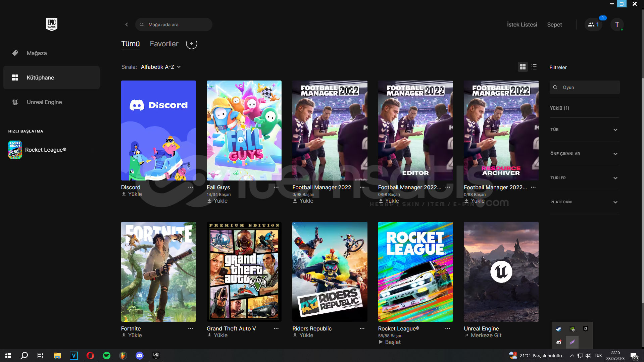The height and width of the screenshot is (362, 644).
Task: Select the Favoriler tab
Action: click(164, 44)
